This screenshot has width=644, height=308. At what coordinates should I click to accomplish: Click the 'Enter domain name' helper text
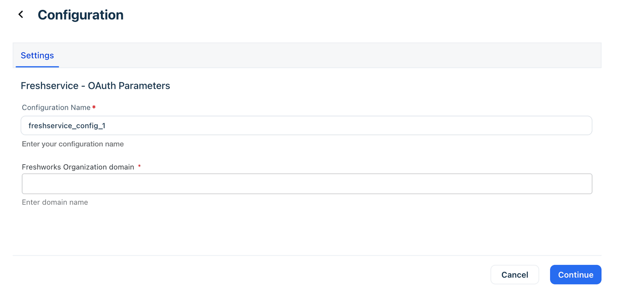55,202
